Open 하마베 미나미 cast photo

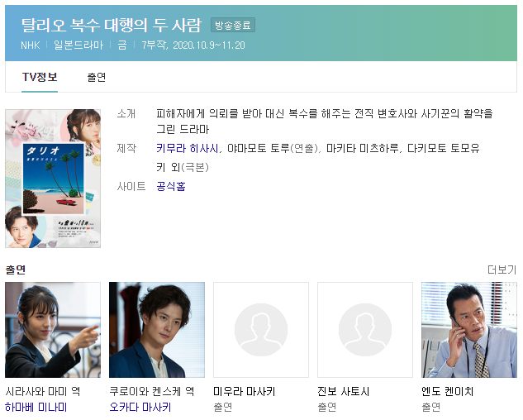(x=53, y=330)
